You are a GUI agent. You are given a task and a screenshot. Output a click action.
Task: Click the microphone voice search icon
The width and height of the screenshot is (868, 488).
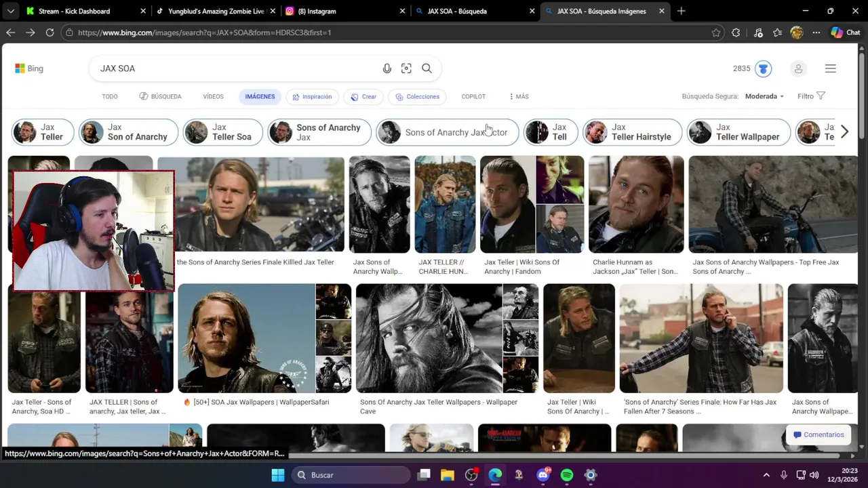point(387,68)
